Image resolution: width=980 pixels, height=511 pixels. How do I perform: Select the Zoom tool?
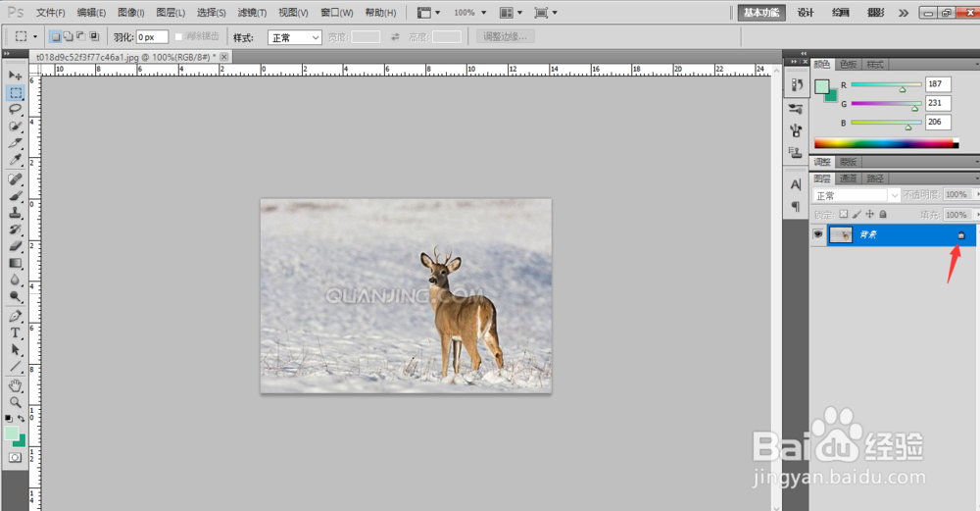[16, 402]
